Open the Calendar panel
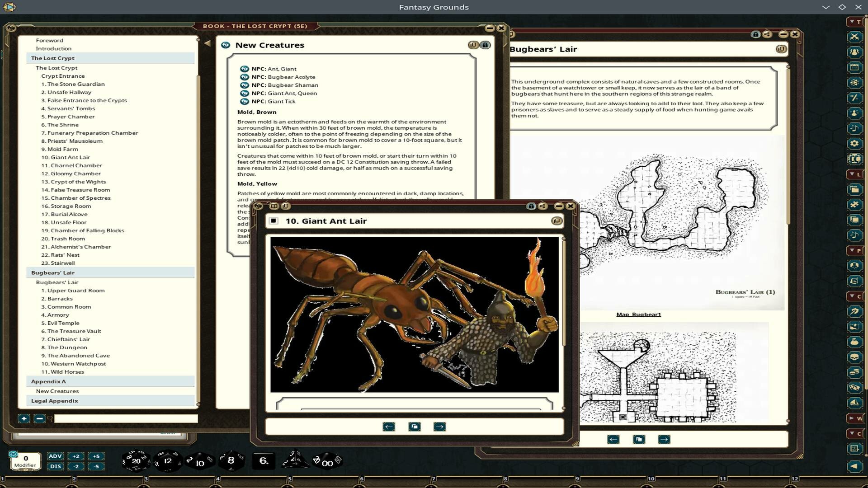868x488 pixels. point(854,67)
